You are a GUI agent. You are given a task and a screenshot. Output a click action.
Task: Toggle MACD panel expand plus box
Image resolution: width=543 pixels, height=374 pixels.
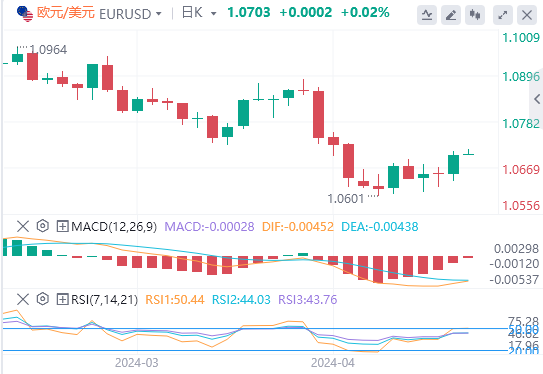tap(62, 226)
